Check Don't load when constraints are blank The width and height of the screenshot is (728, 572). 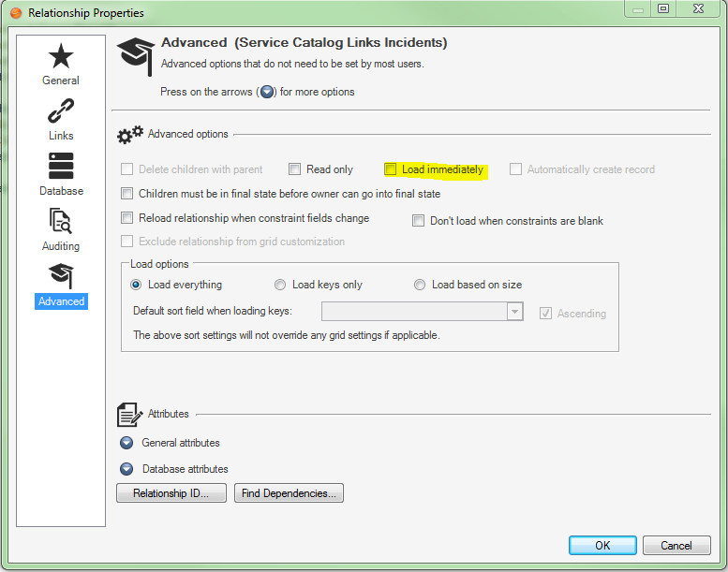coord(420,221)
